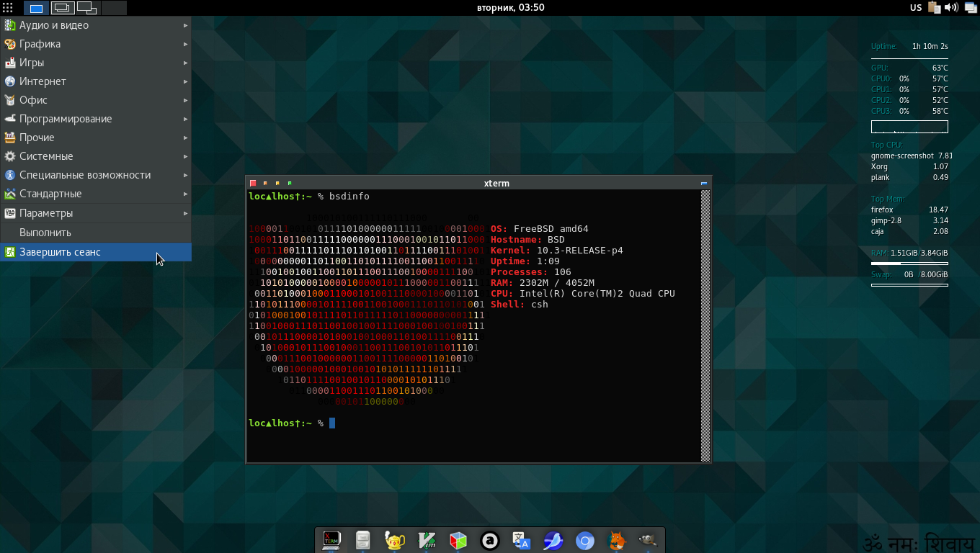Launch GIMP from the dock

(x=647, y=540)
